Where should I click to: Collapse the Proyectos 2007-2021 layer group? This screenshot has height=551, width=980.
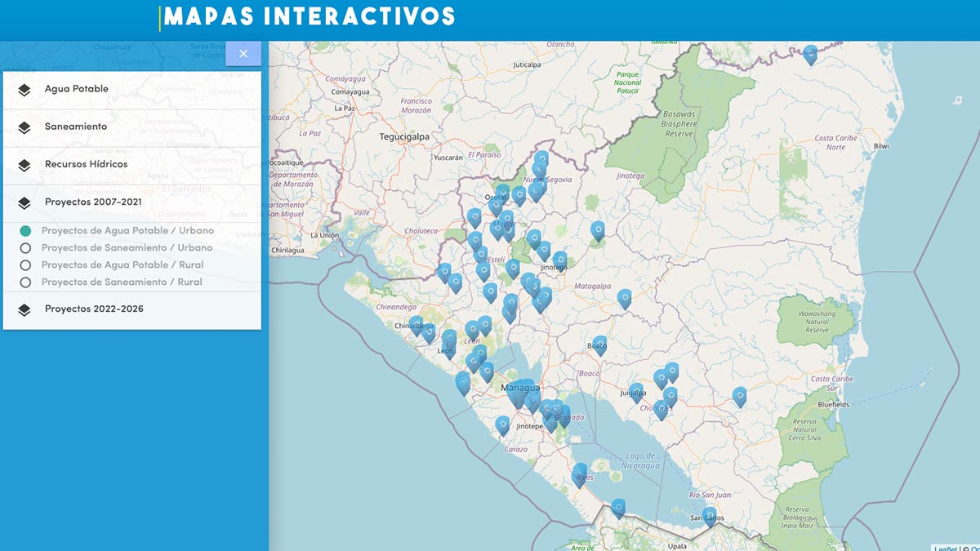click(132, 202)
